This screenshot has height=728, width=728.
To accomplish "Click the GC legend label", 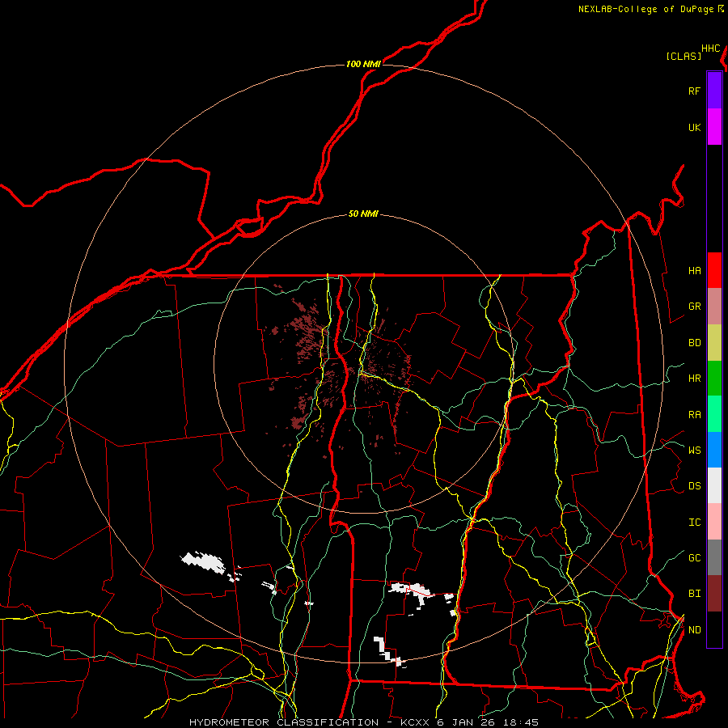I will 694,557.
